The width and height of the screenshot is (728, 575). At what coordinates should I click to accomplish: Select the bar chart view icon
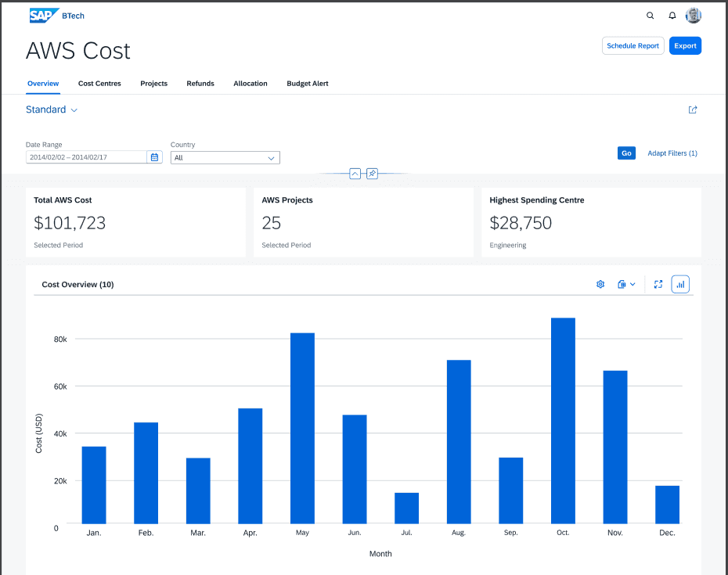[680, 284]
